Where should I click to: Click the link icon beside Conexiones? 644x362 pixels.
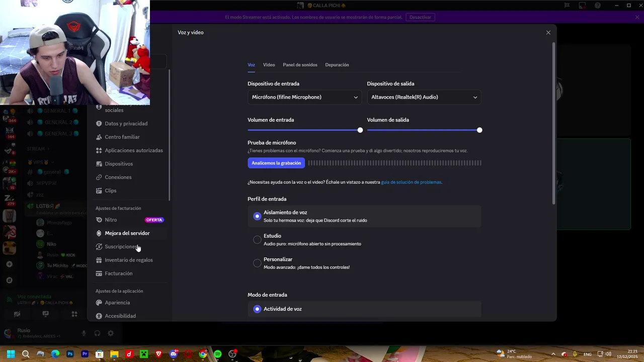[99, 177]
